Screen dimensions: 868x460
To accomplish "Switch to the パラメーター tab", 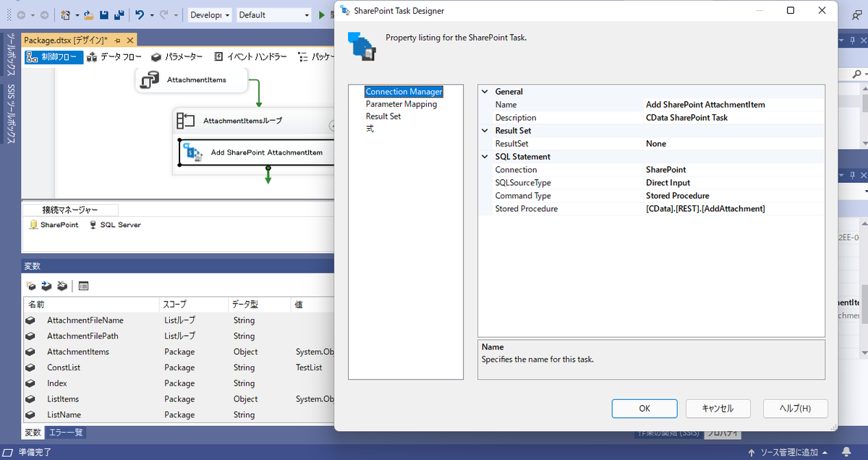I will (x=177, y=57).
